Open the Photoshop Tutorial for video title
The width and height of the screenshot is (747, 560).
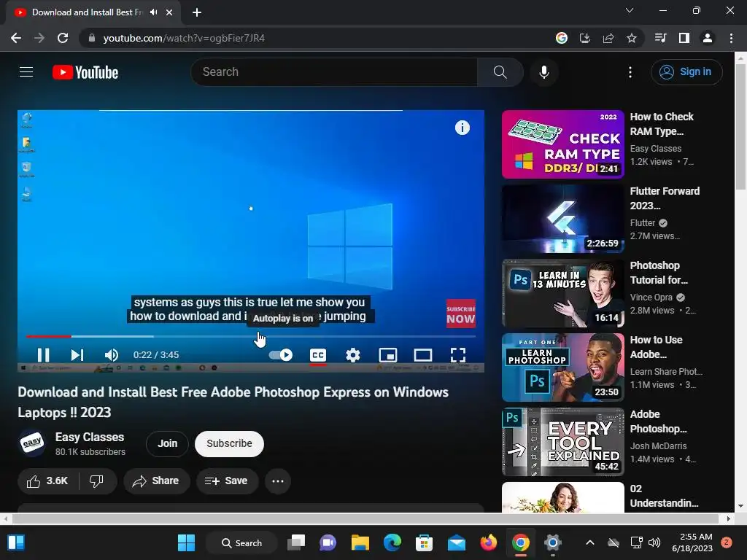pos(659,273)
